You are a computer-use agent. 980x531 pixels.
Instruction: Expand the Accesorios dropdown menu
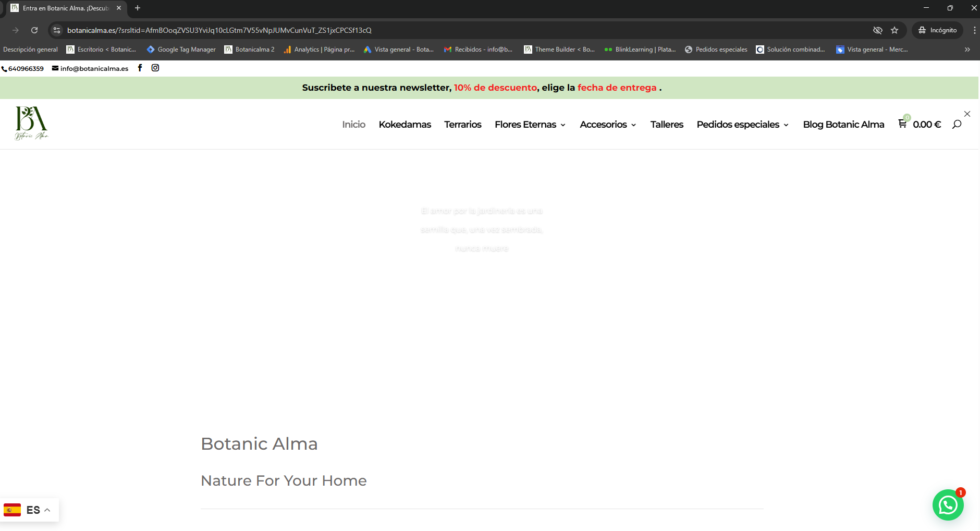pyautogui.click(x=608, y=125)
